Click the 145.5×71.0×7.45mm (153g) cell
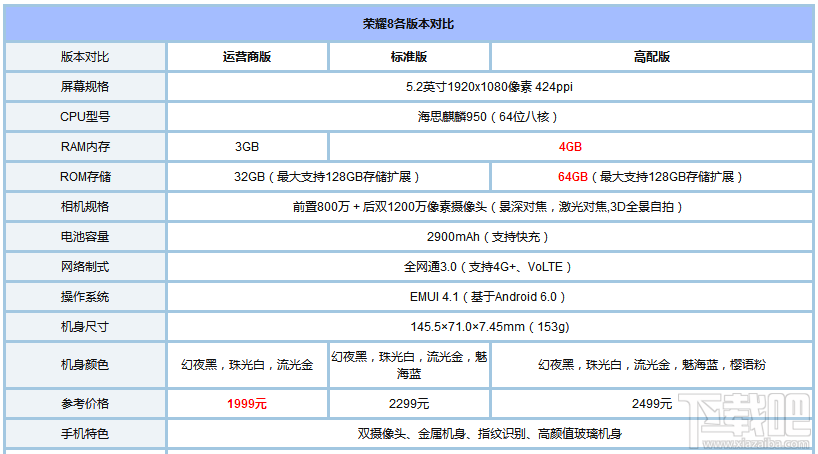Viewport: 818px width, 454px height. (x=489, y=327)
